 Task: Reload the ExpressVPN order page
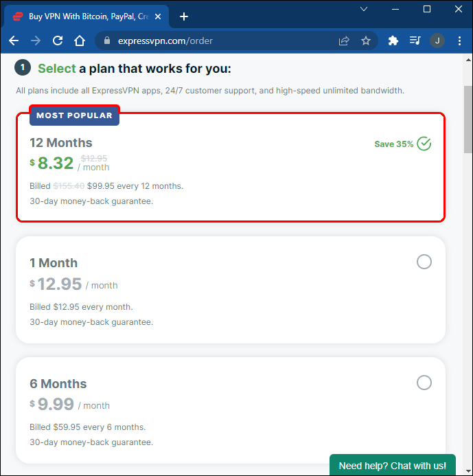click(x=58, y=41)
